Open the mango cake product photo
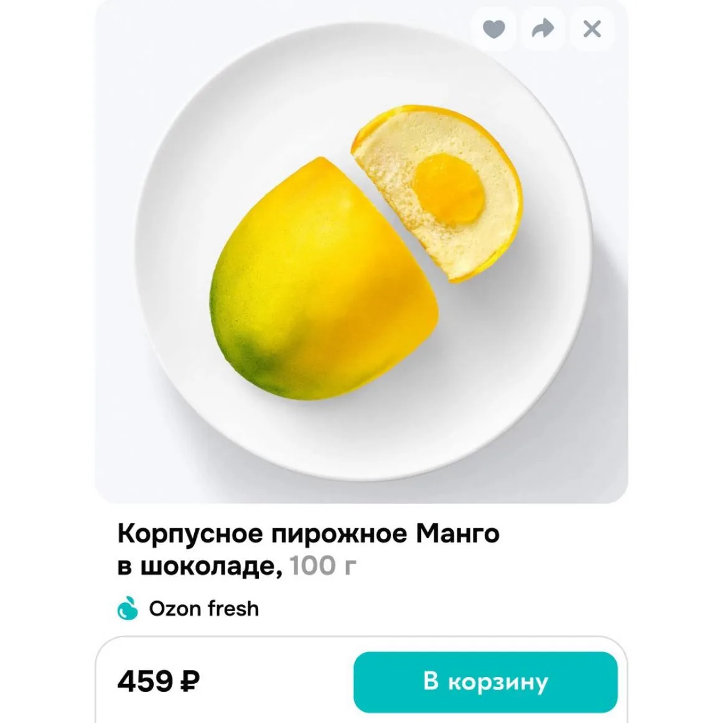This screenshot has height=723, width=728. [x=362, y=251]
